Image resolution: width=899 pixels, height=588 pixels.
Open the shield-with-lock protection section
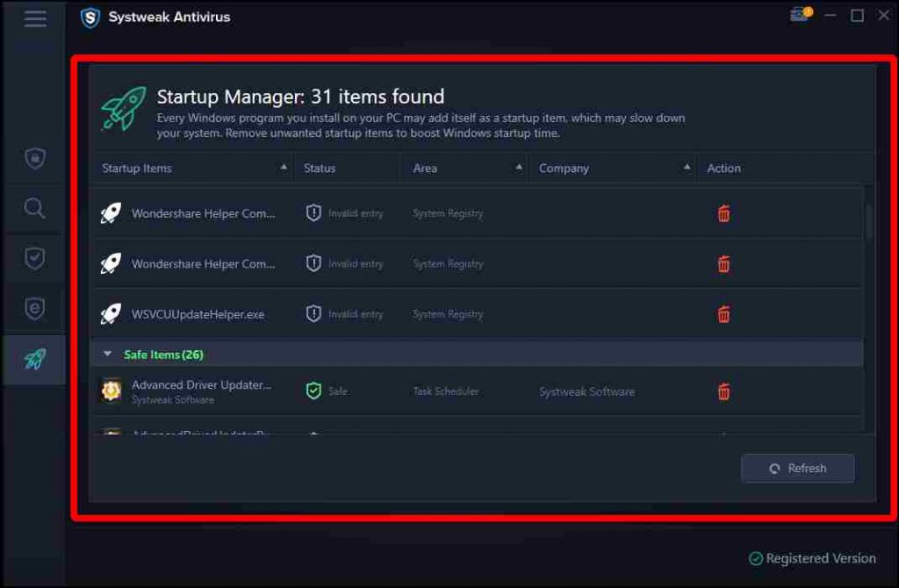point(35,158)
